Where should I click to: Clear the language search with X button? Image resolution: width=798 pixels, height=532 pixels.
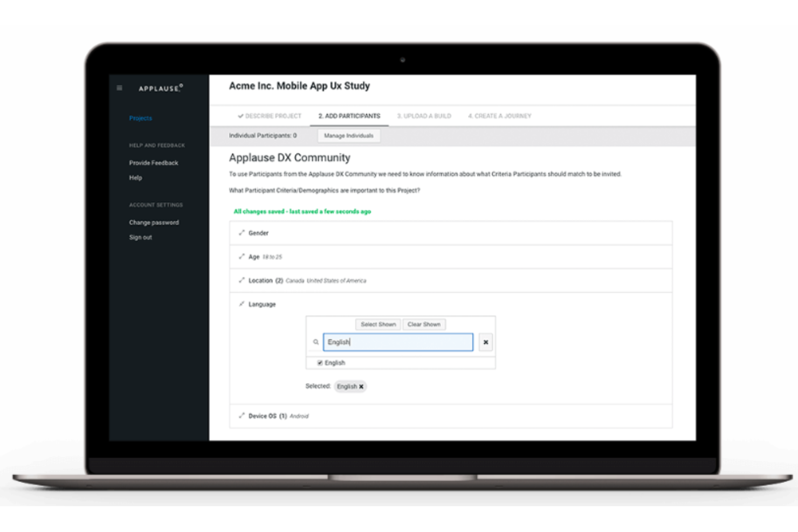[x=486, y=342]
